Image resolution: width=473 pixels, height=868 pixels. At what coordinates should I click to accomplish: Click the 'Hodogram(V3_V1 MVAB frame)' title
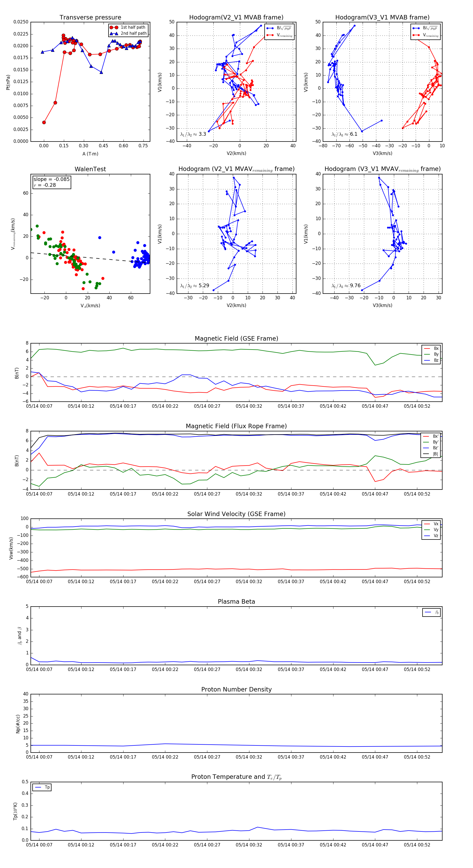[x=382, y=17]
